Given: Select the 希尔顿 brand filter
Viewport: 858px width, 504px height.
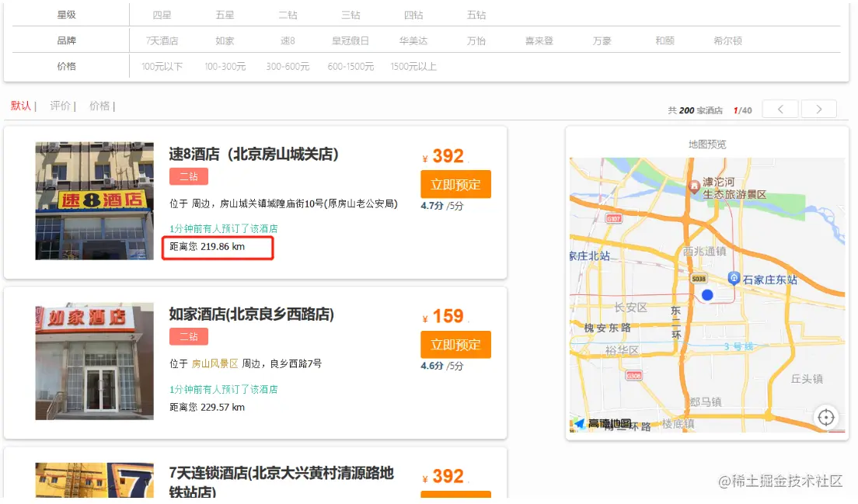Looking at the screenshot, I should 727,41.
